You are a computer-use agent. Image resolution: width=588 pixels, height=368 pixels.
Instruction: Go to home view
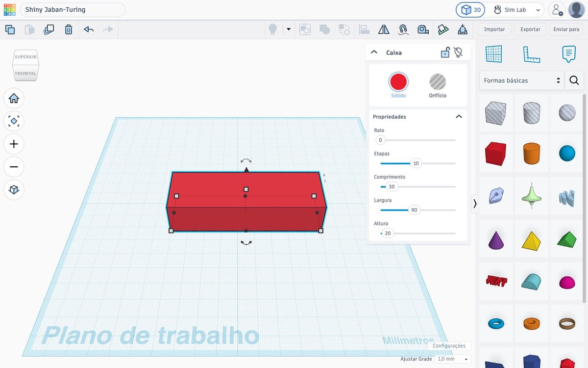pos(14,98)
